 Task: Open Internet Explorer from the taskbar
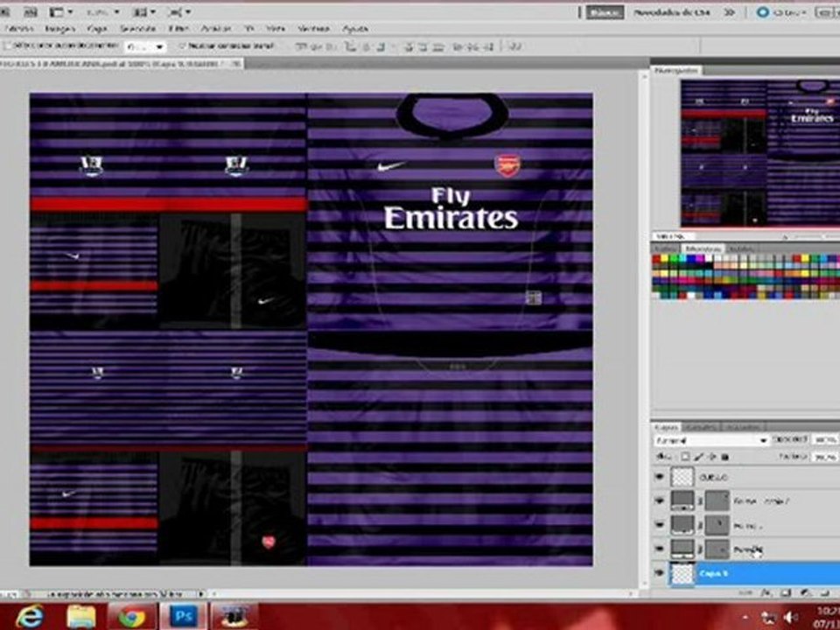coord(29,617)
